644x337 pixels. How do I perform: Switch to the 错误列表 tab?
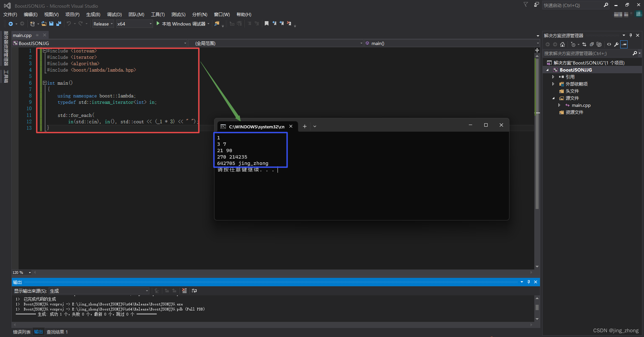pos(21,332)
